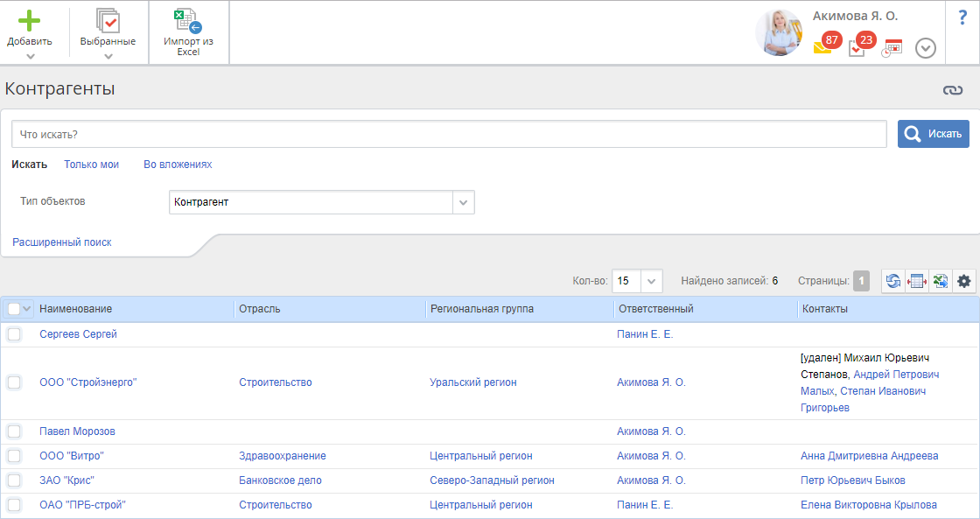This screenshot has height=519, width=980.
Task: Copy page link using the chain icon
Action: click(952, 90)
